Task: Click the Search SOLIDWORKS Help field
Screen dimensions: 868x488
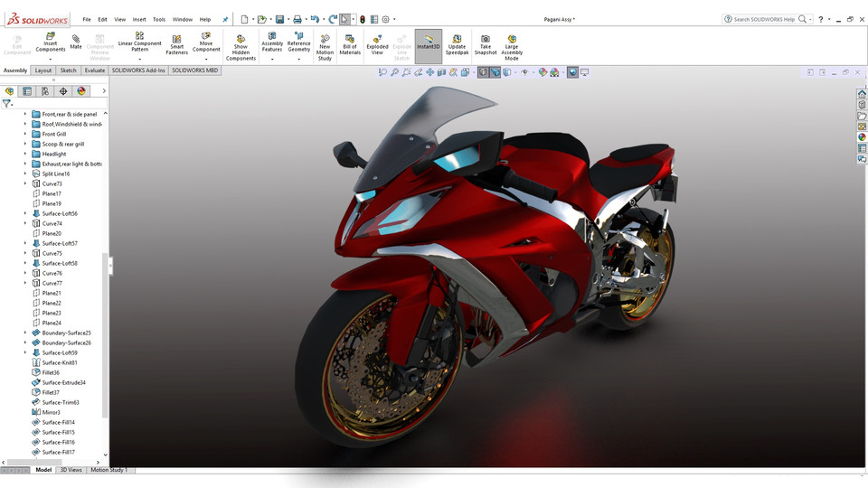Action: point(764,19)
